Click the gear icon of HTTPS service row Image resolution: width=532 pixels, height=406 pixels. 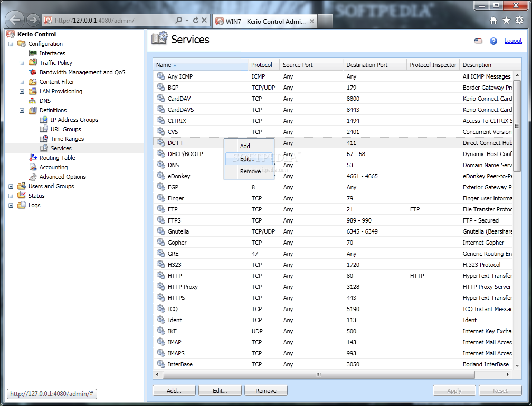pyautogui.click(x=161, y=297)
